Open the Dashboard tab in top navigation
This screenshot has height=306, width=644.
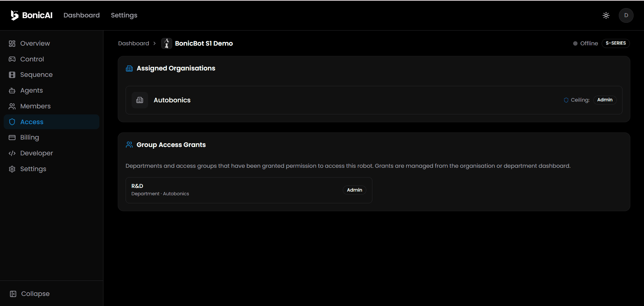pos(82,15)
